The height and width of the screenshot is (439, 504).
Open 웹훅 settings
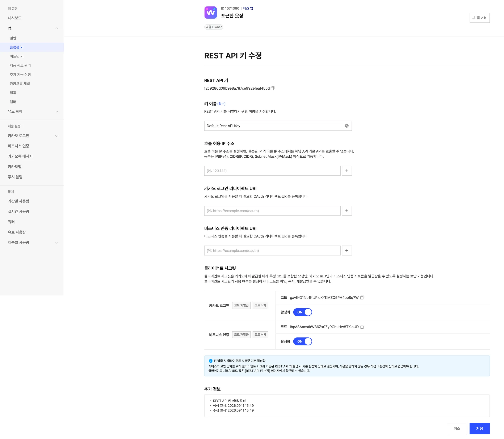click(x=13, y=93)
